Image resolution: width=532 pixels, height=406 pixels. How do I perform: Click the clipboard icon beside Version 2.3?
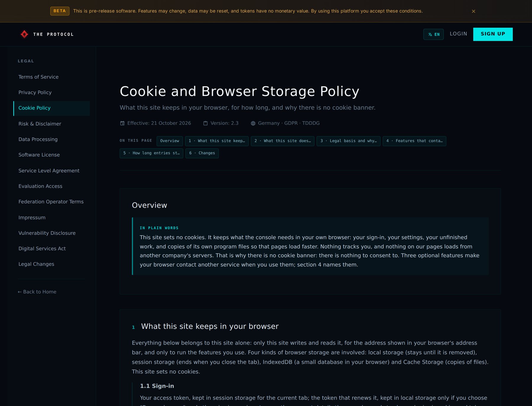point(205,123)
